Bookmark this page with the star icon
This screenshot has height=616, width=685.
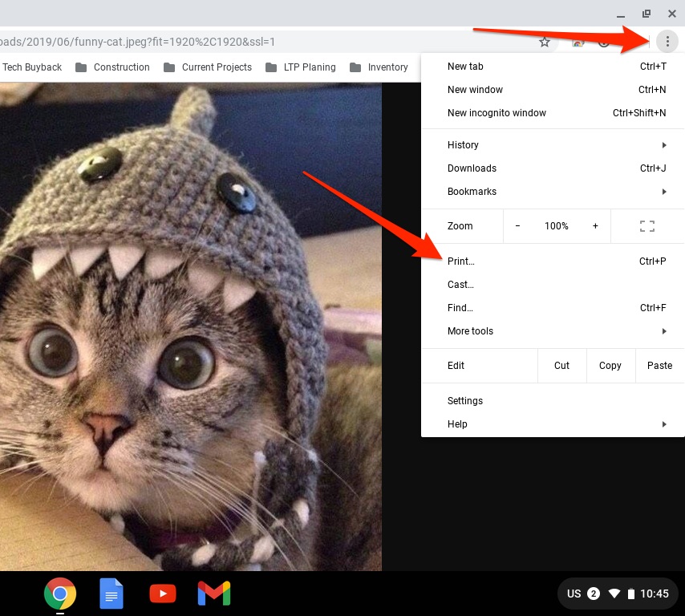coord(545,42)
